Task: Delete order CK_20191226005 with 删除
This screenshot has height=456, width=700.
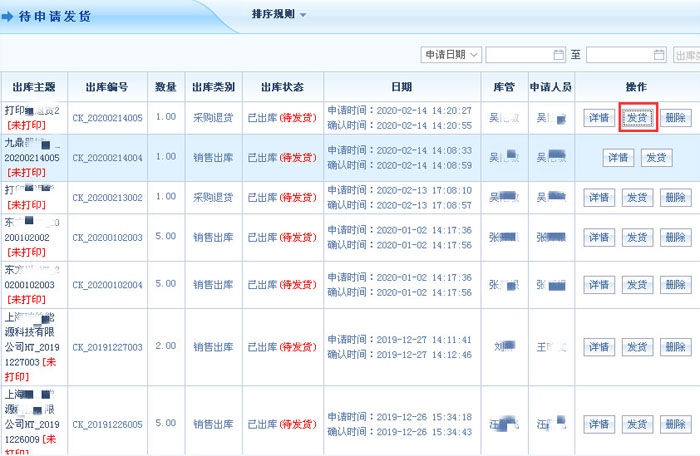Action: (675, 424)
